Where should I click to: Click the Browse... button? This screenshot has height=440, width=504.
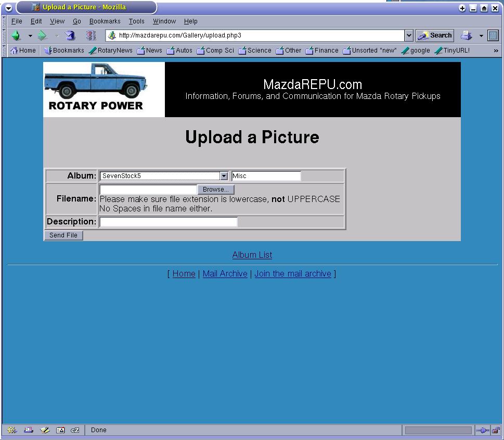[216, 190]
